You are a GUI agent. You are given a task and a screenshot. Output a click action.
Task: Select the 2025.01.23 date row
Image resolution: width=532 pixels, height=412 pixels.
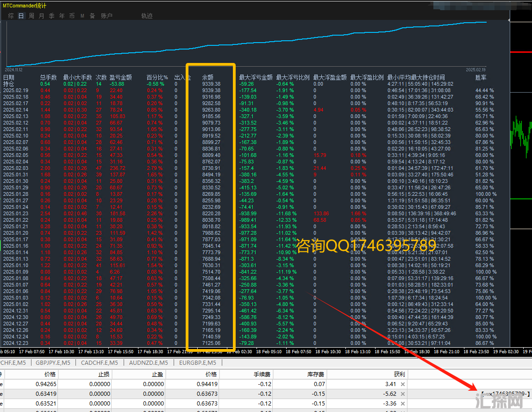point(250,213)
